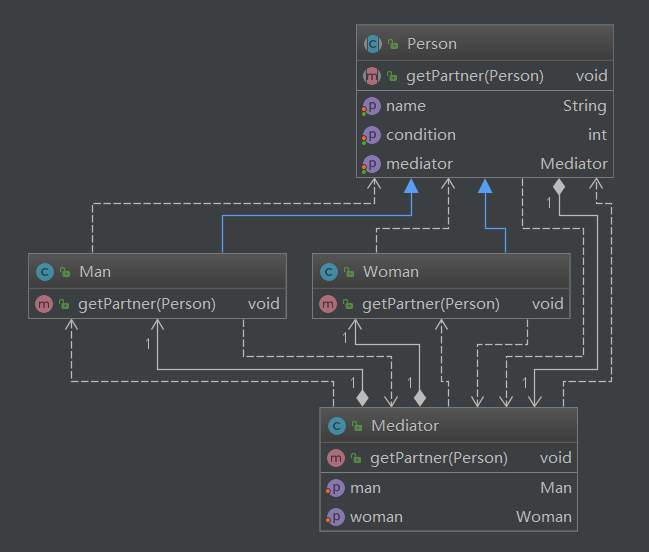Screen dimensions: 649x552
Task: Click the String type of name property
Action: point(584,106)
